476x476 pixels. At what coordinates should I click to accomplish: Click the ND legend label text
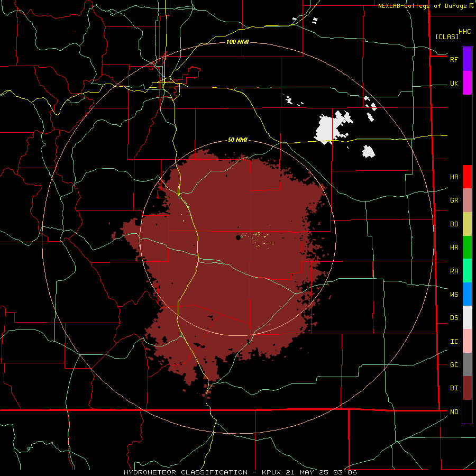click(454, 412)
